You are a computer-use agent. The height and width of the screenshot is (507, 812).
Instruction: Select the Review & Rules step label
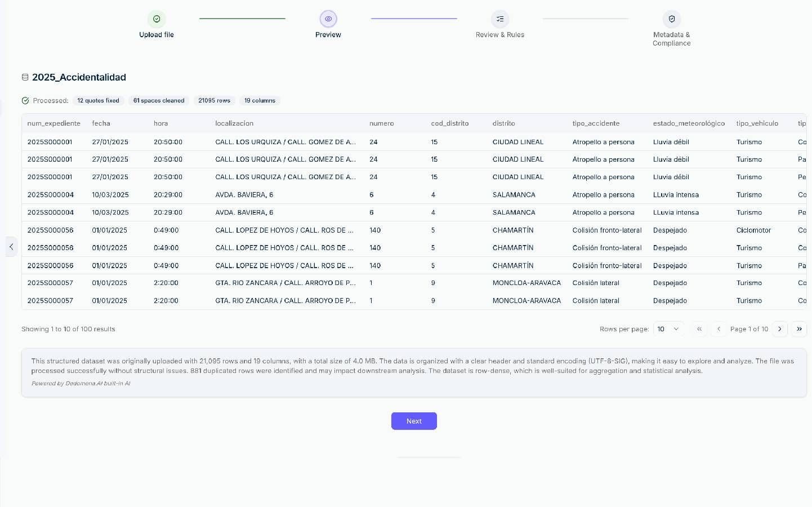click(500, 35)
